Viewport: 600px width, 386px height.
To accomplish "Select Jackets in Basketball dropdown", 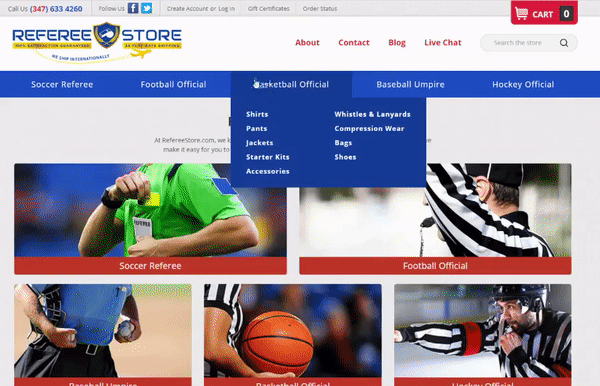I will click(259, 143).
